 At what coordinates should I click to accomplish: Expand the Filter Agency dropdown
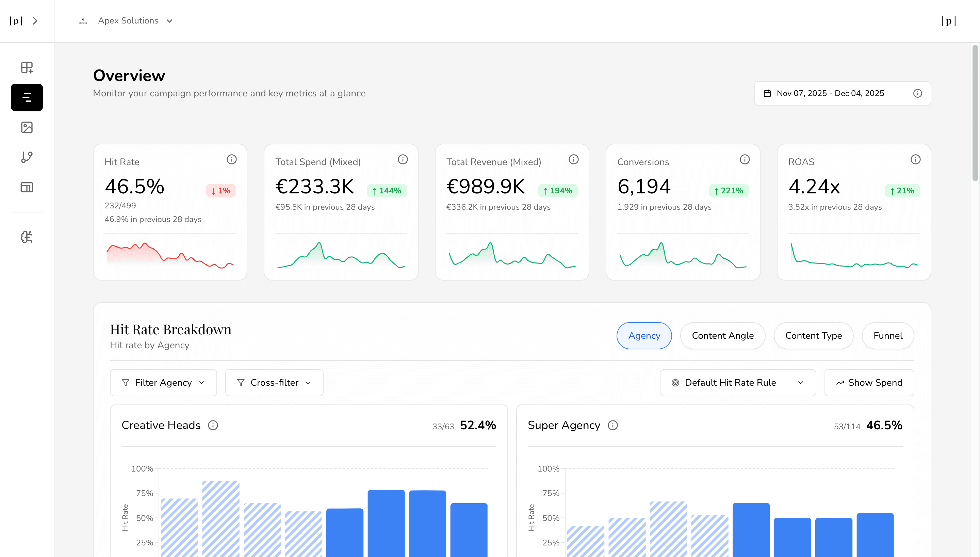(163, 383)
